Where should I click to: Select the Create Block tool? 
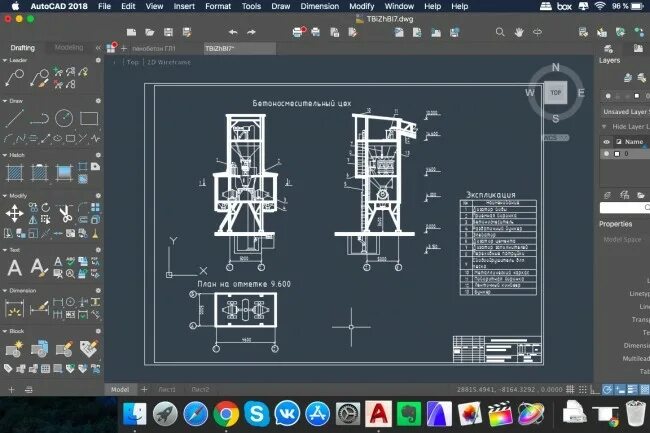click(x=15, y=349)
